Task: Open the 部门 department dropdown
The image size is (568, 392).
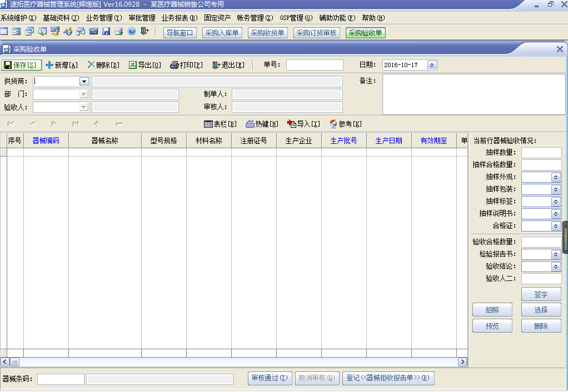Action: (x=84, y=94)
